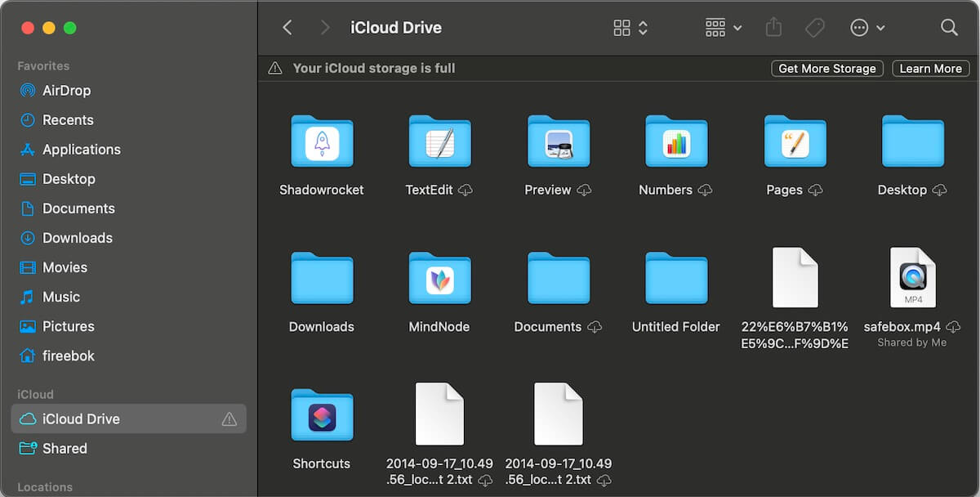Viewport: 980px width, 497px height.
Task: Select the Shadowrocket folder icon
Action: click(322, 141)
